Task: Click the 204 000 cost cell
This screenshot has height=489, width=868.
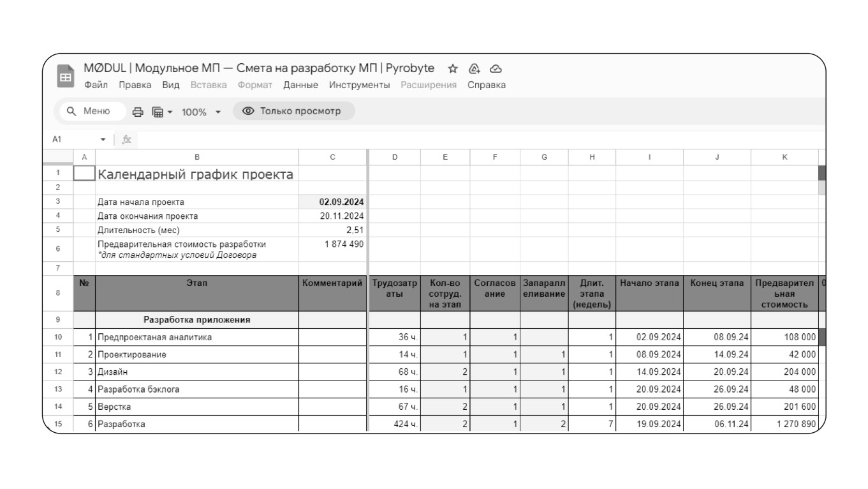Action: pos(784,372)
